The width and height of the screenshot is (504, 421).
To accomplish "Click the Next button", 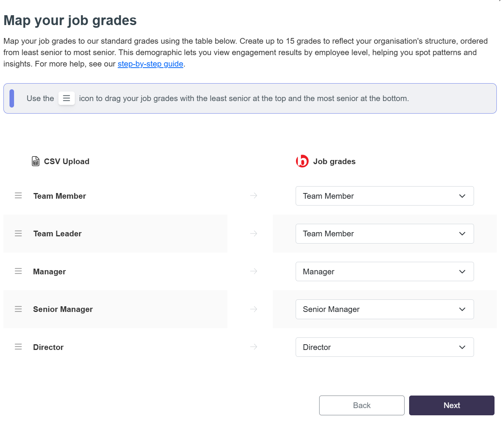I will [451, 405].
